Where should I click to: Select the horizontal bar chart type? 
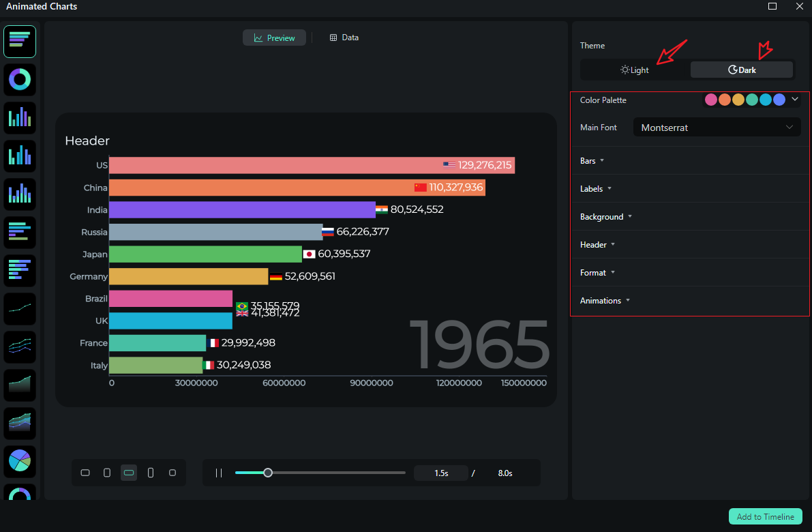(19, 233)
